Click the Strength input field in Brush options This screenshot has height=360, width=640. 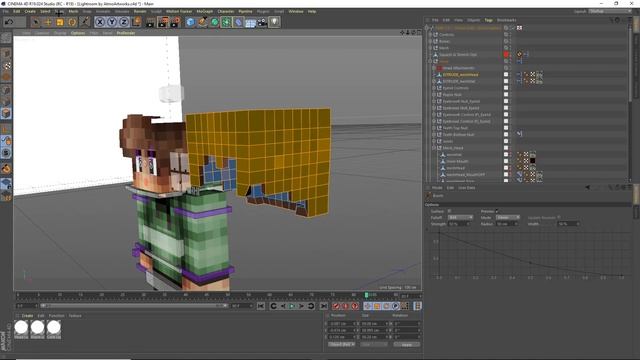click(459, 224)
